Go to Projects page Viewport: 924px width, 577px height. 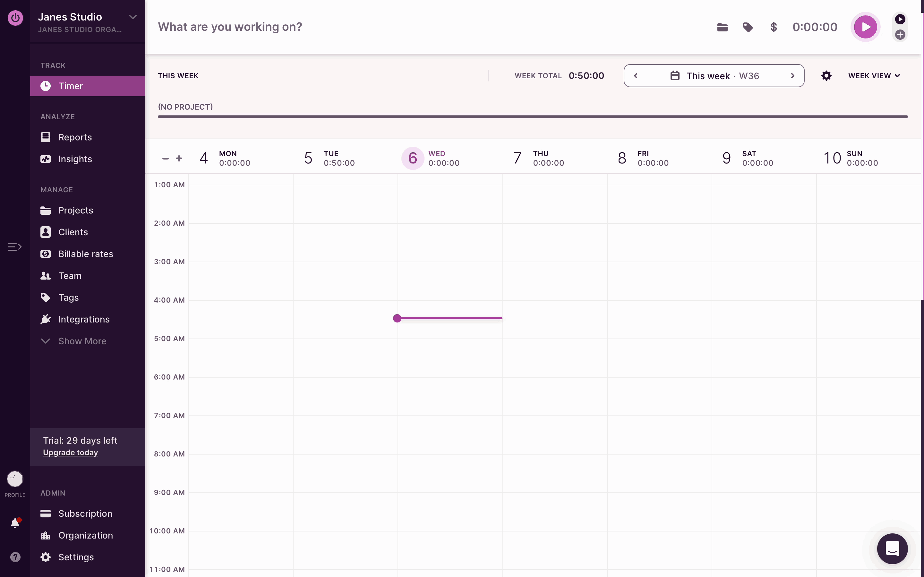tap(76, 210)
